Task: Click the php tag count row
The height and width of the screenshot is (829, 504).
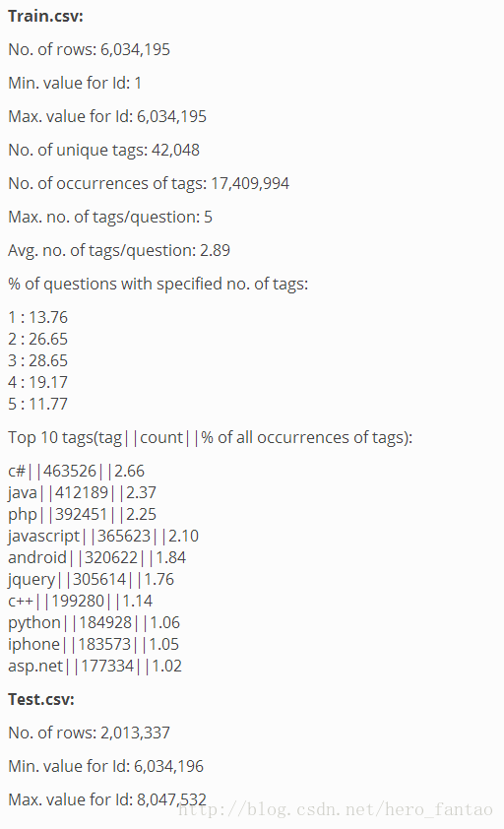Action: tap(82, 514)
